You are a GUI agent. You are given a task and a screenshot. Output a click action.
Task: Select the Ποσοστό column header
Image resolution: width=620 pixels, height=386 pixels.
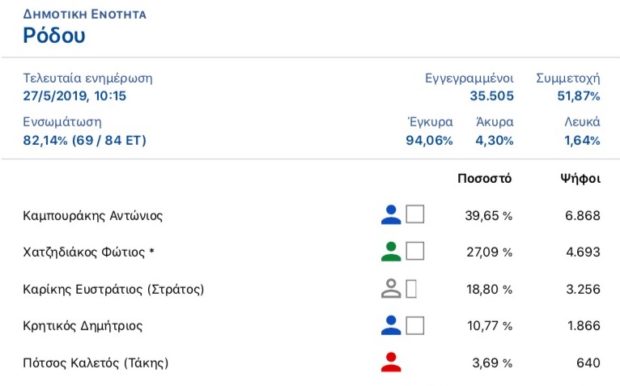[484, 179]
